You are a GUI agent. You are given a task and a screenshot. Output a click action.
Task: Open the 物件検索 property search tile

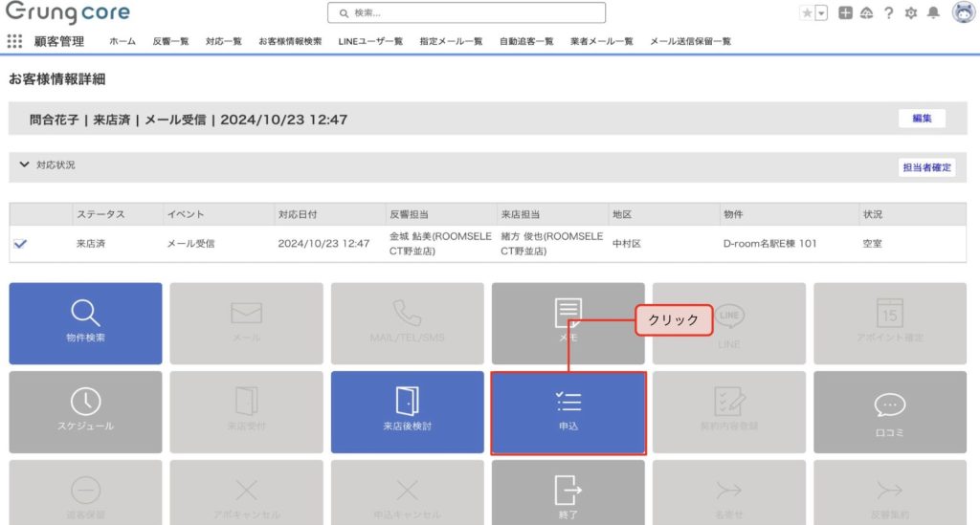pyautogui.click(x=85, y=322)
